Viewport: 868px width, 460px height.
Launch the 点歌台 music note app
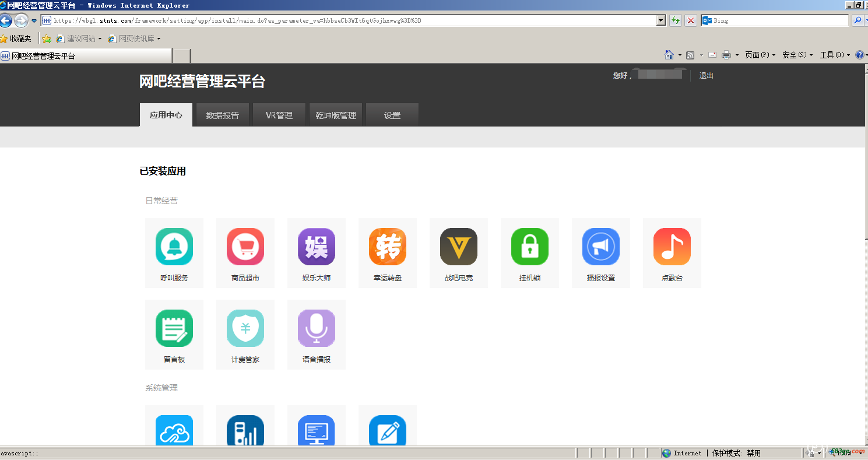pyautogui.click(x=672, y=247)
